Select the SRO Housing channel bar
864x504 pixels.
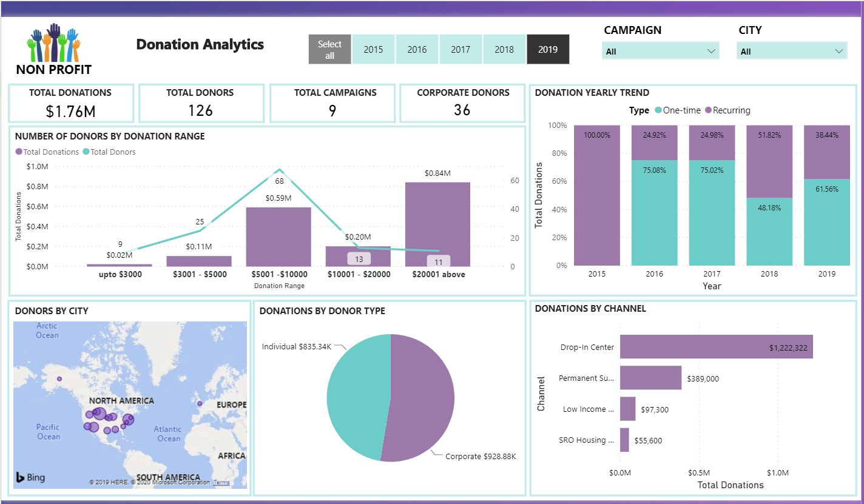coord(624,440)
